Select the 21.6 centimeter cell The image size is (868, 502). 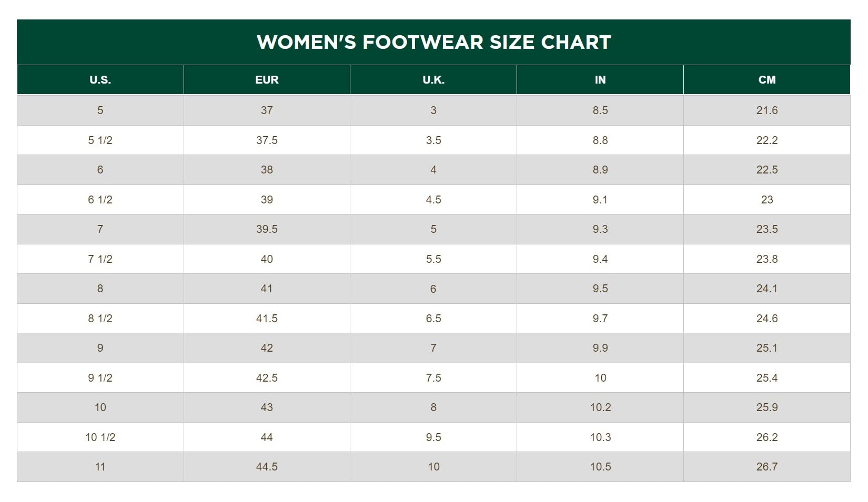[767, 110]
